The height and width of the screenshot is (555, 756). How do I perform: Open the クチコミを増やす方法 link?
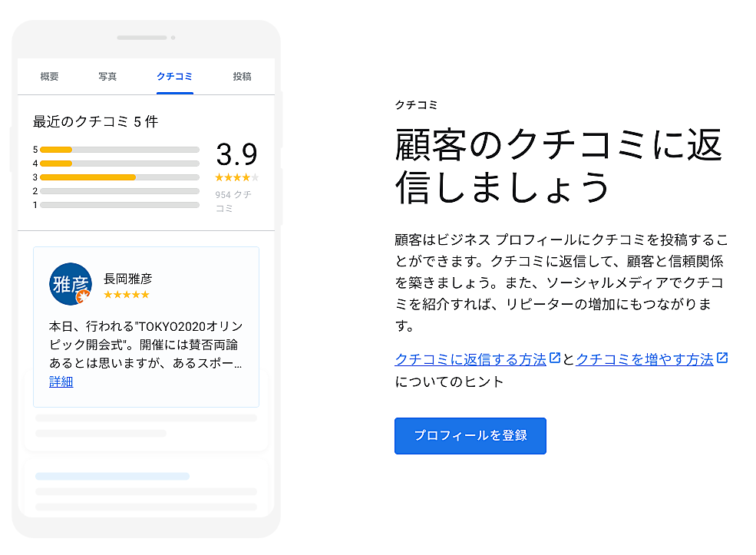click(644, 359)
